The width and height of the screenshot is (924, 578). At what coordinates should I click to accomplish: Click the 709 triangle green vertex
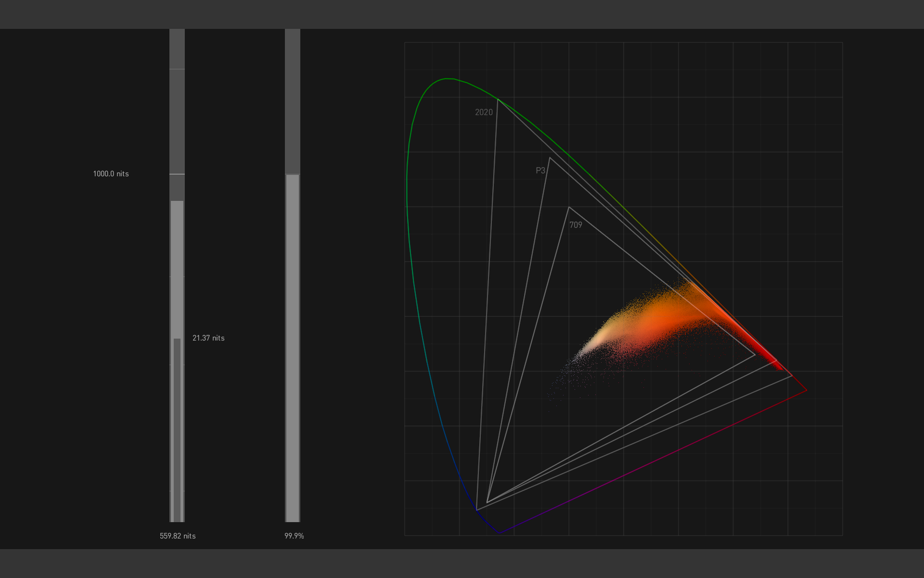tap(569, 207)
